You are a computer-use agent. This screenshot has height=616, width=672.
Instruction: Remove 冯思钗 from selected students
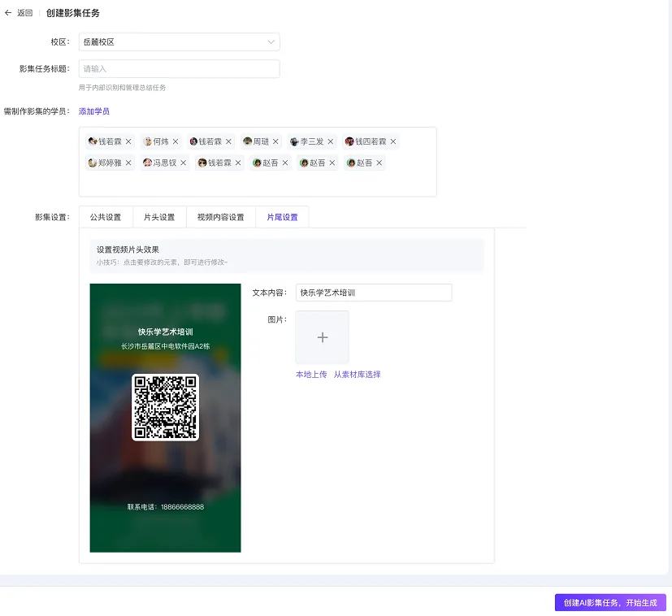tap(183, 163)
